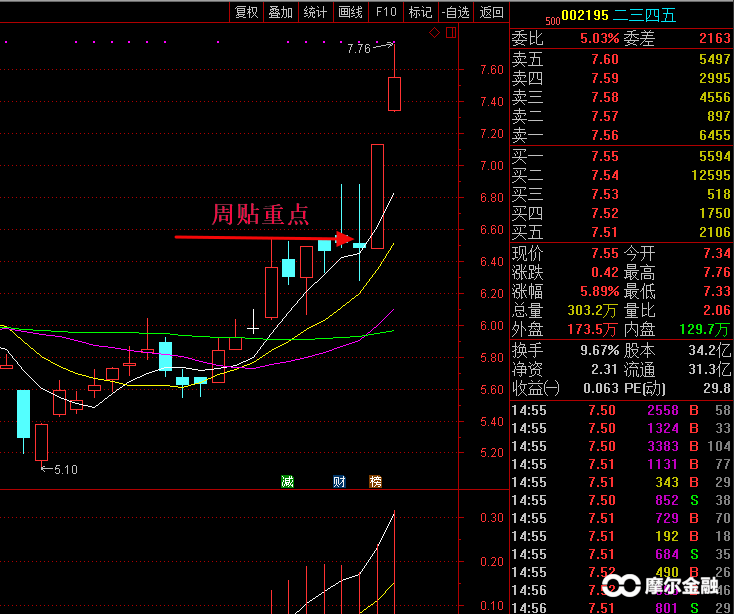Click 涨幅 value 5.89%
This screenshot has width=734, height=614.
(x=600, y=291)
